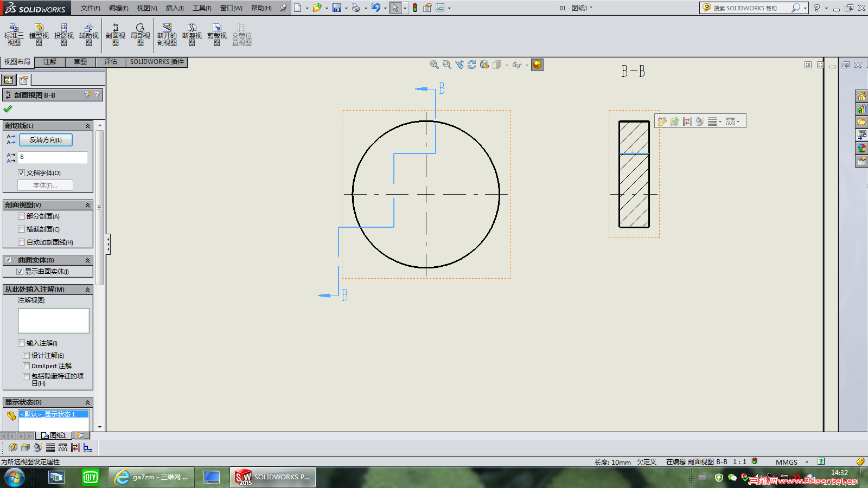The height and width of the screenshot is (488, 868).
Task: Select the 断裂视图 (Break View) tool
Action: click(192, 35)
